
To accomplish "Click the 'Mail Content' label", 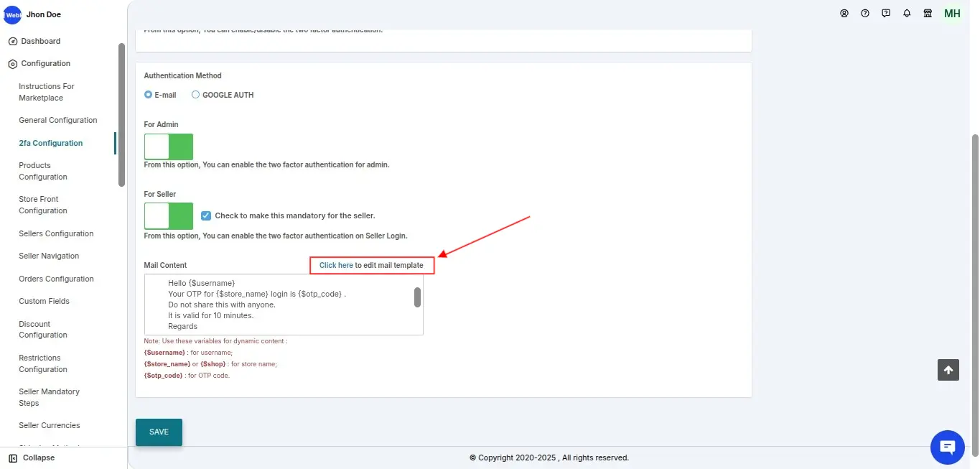I will [x=165, y=266].
